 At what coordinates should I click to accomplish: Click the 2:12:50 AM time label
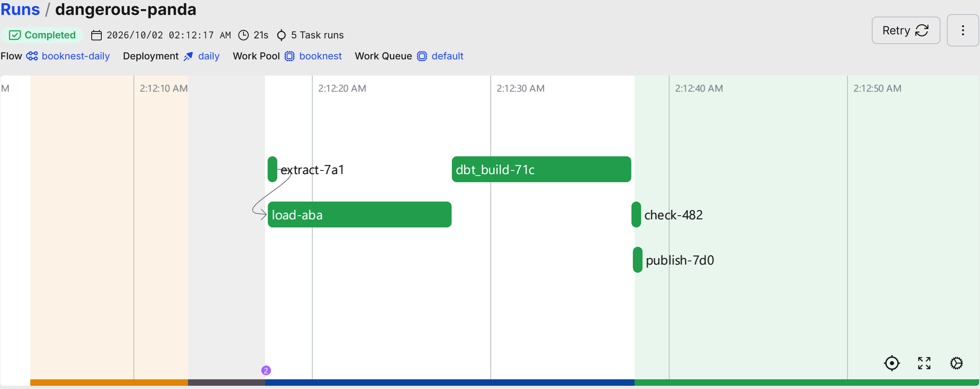(877, 88)
